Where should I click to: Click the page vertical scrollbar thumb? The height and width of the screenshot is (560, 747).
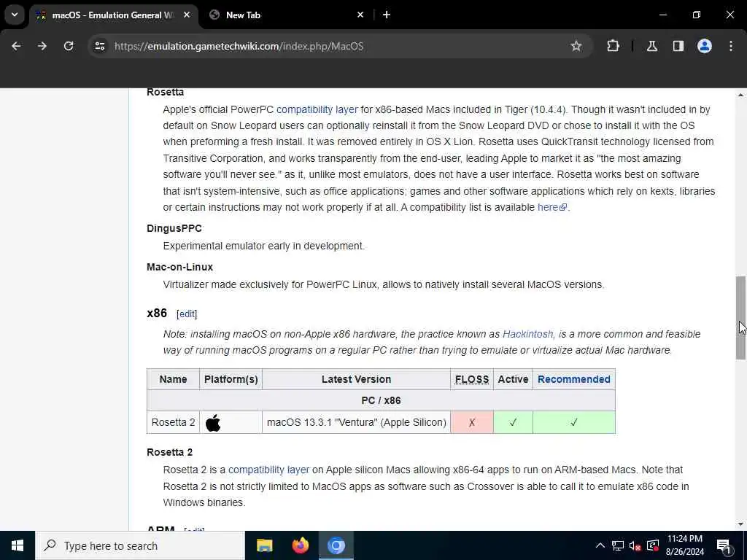click(740, 318)
